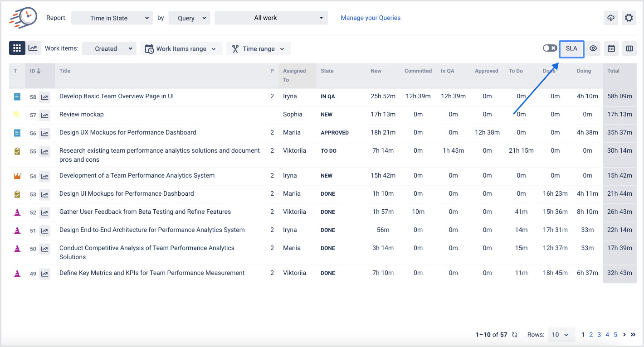Open chart for work item 53
Image resolution: width=644 pixels, height=347 pixels.
pos(44,194)
